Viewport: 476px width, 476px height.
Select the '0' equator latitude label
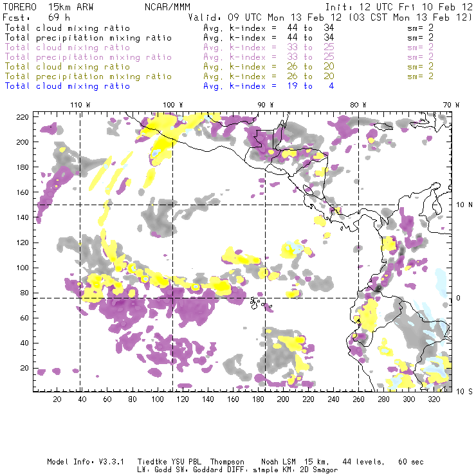pyautogui.click(x=458, y=298)
